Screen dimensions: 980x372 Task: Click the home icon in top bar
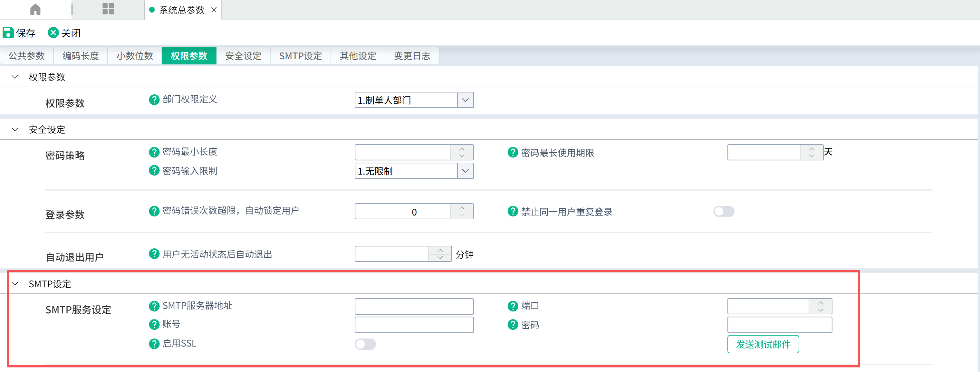(35, 9)
